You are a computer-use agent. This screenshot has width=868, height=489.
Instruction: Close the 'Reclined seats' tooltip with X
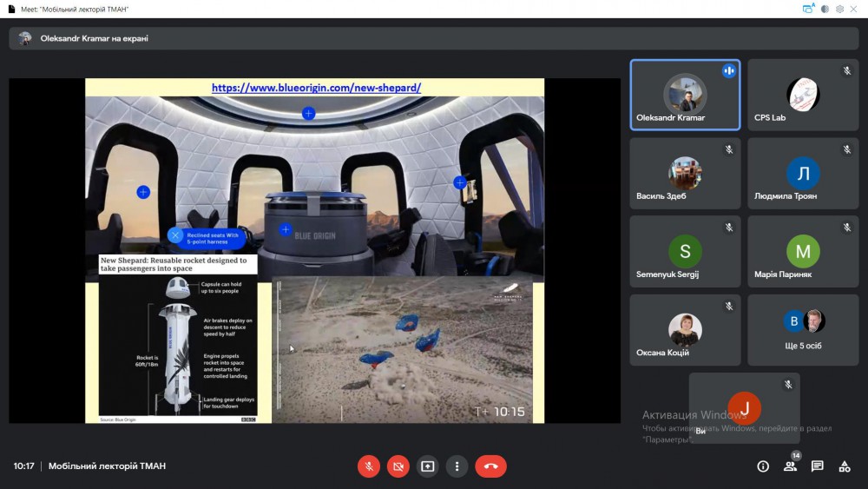pyautogui.click(x=175, y=235)
